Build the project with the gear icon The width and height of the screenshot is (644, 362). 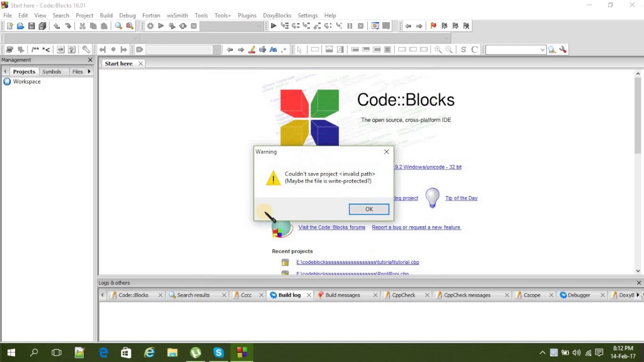(x=150, y=26)
